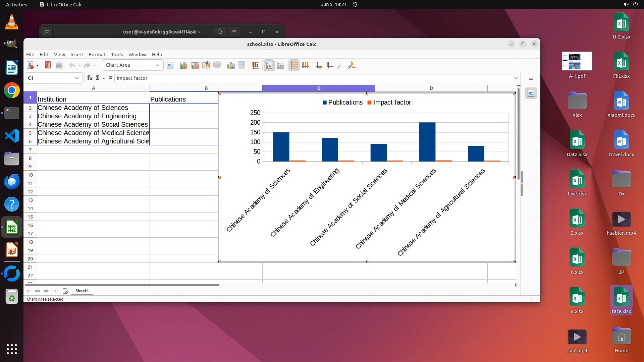Click the Publications legend entry
Viewport: 644px width, 362px height.
tap(345, 103)
